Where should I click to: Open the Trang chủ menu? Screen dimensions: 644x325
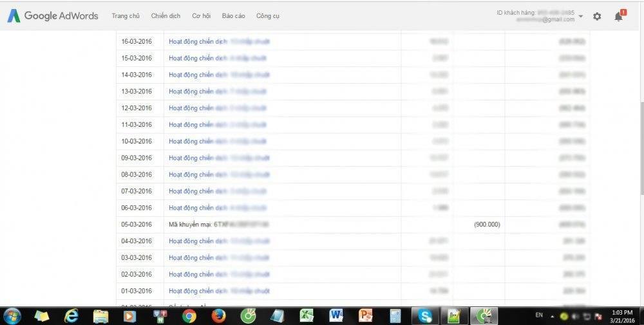pyautogui.click(x=126, y=16)
